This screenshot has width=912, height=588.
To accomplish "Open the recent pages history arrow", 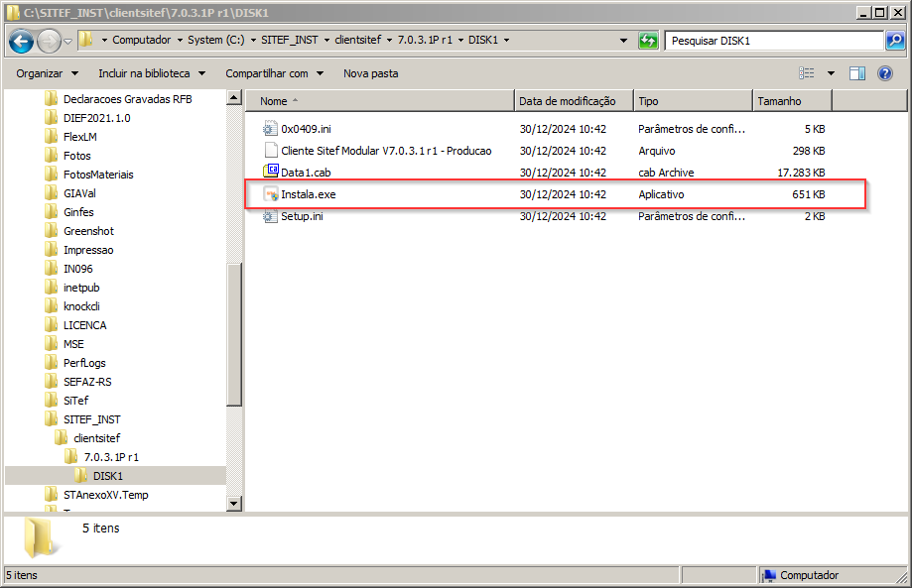I will point(68,42).
